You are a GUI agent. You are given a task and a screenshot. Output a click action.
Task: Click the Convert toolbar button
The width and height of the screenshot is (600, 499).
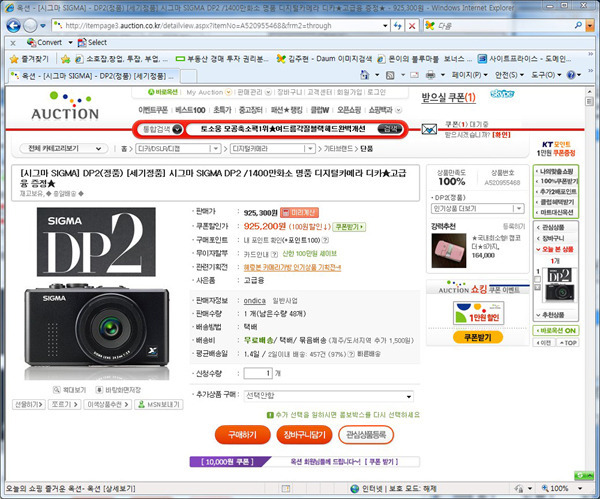44,42
